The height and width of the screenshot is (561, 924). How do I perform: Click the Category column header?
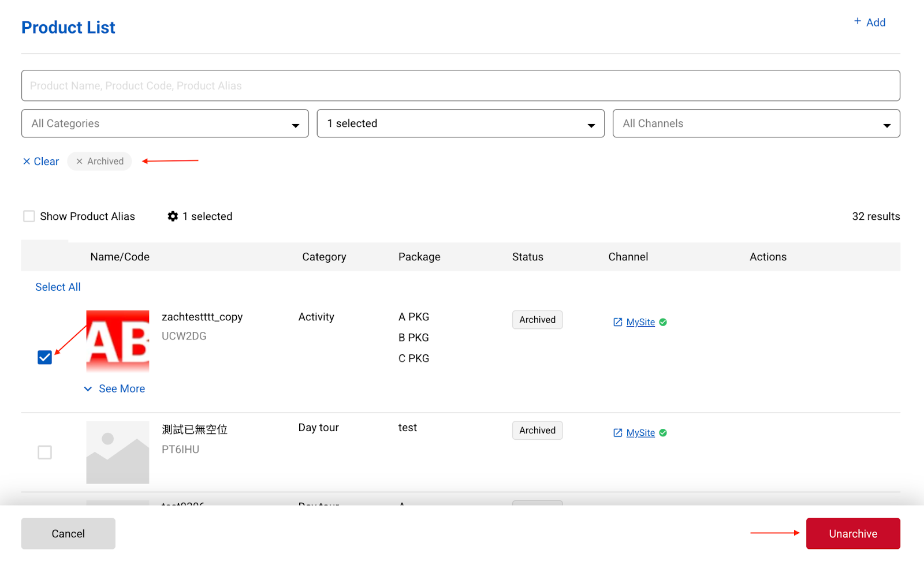[x=324, y=257]
